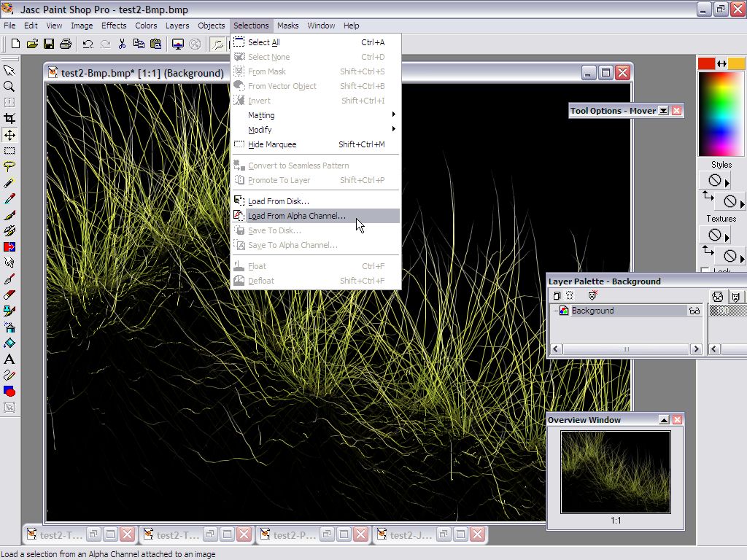Viewport: 747px width, 560px height.
Task: Toggle the Lock checkbox under Textures
Action: [705, 271]
